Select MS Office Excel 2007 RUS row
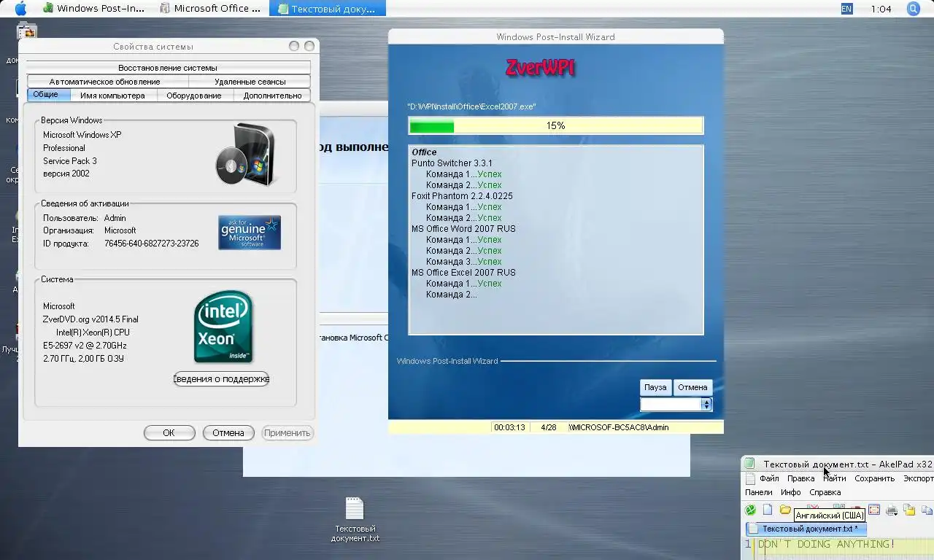The width and height of the screenshot is (934, 560). pos(463,273)
